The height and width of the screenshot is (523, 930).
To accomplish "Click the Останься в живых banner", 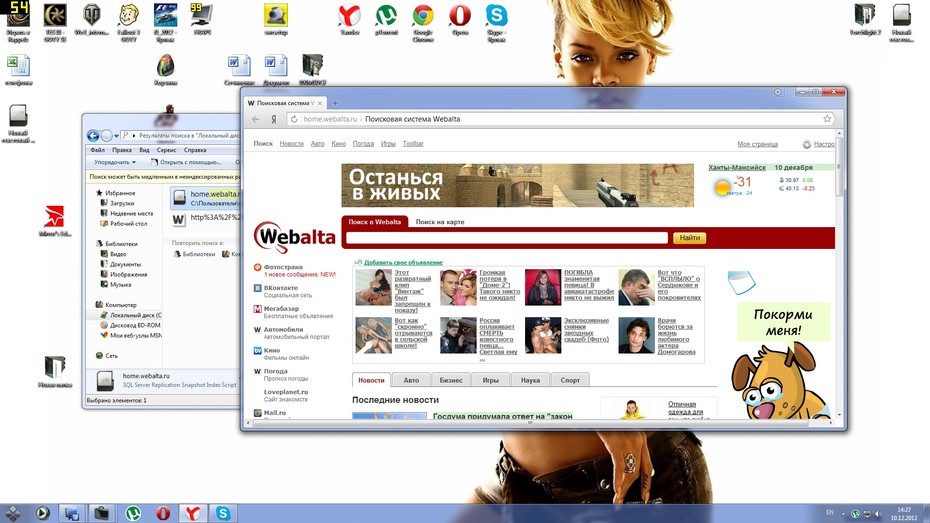I will (x=517, y=186).
